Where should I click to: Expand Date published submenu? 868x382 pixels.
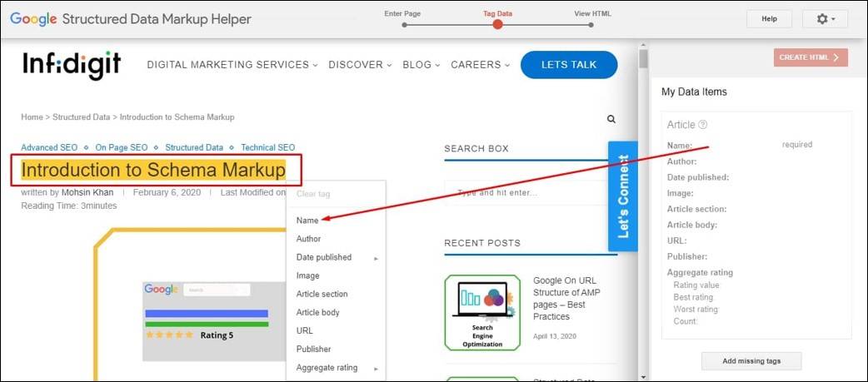coord(336,257)
